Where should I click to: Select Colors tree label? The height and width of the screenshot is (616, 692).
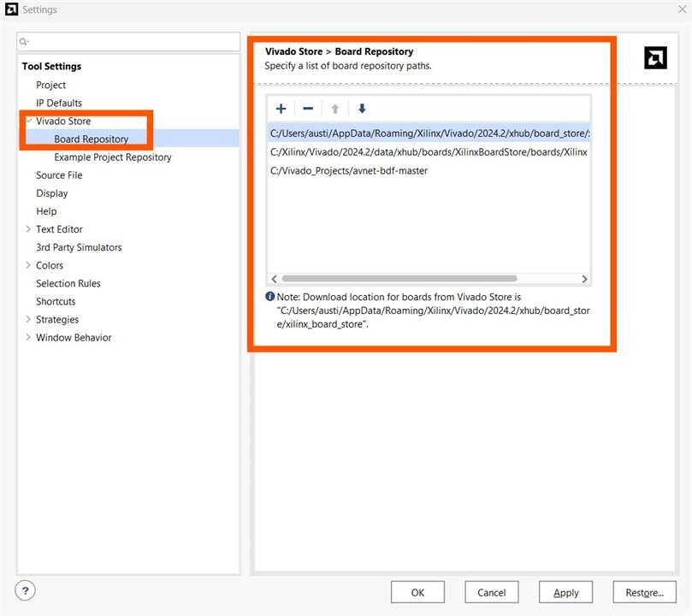click(x=50, y=265)
